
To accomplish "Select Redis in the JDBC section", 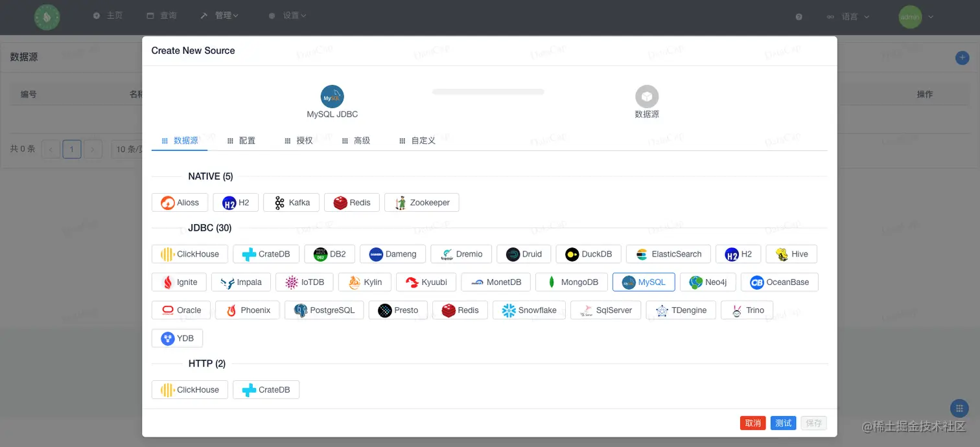I will pyautogui.click(x=460, y=310).
